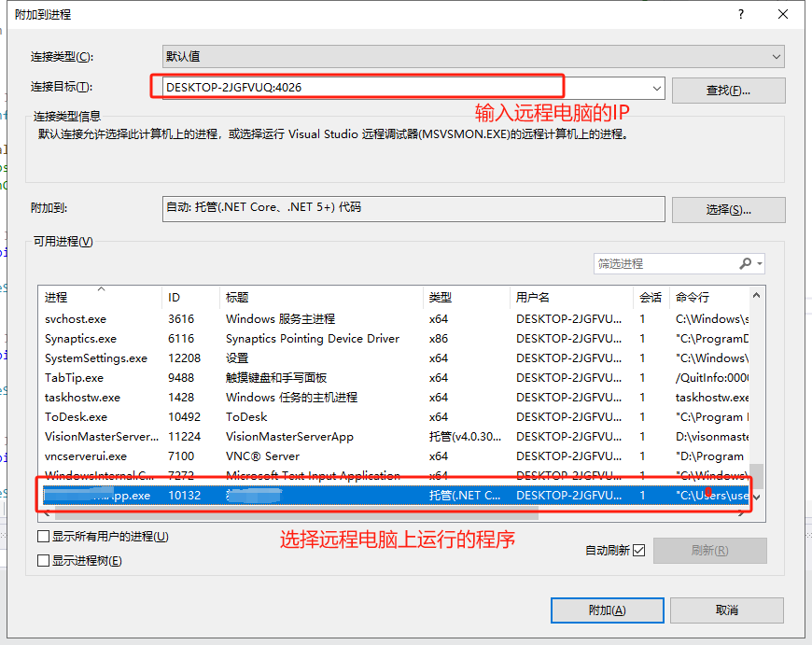The height and width of the screenshot is (645, 812).
Task: Click the search magnifier icon in filter box
Action: (x=745, y=264)
